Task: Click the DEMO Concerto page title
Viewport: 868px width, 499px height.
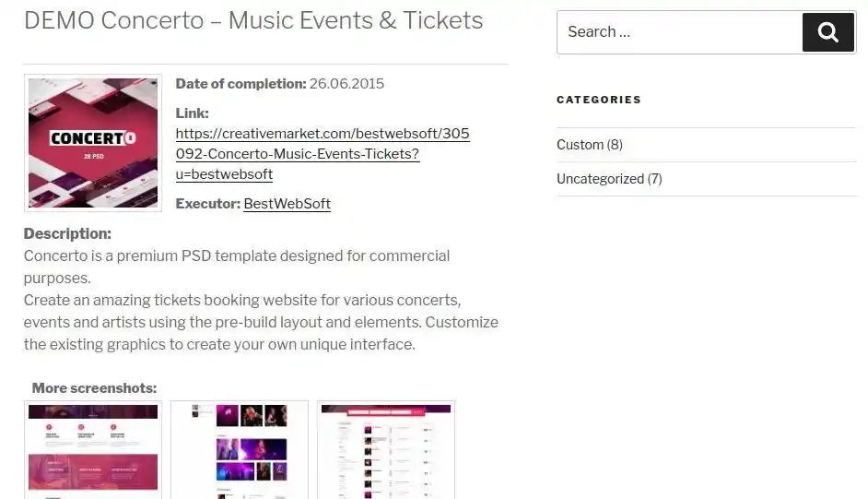Action: (253, 20)
